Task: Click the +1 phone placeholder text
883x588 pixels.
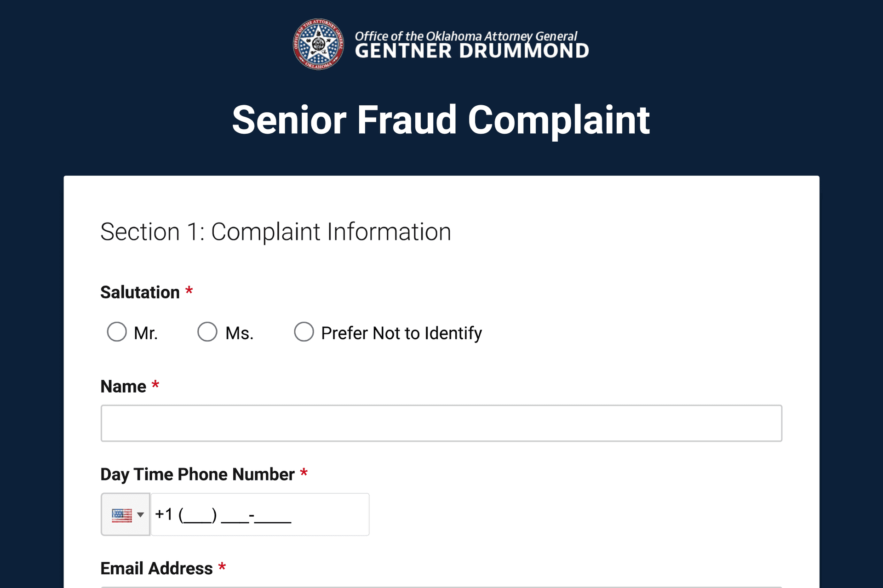Action: [222, 514]
